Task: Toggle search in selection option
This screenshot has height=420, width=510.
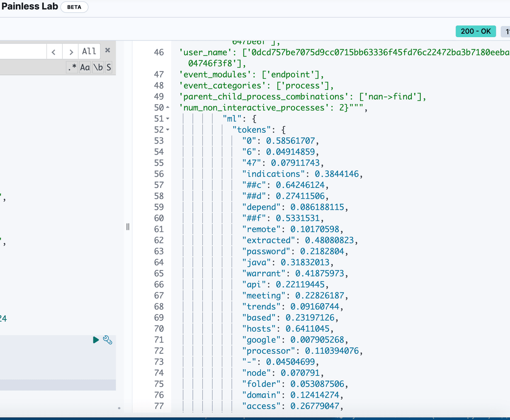Action: tap(109, 67)
